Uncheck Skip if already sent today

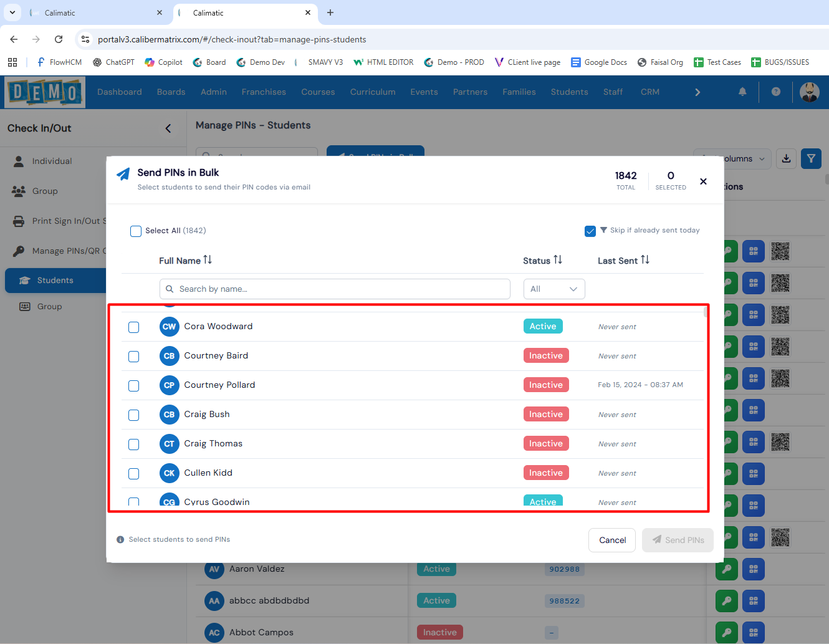pos(590,231)
